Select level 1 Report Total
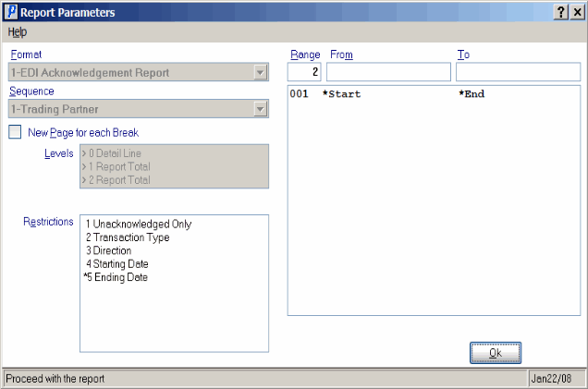The width and height of the screenshot is (588, 389). [175, 166]
